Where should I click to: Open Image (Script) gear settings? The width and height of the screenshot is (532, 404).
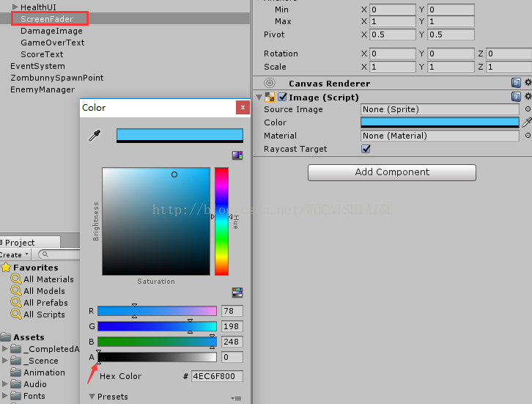click(528, 97)
